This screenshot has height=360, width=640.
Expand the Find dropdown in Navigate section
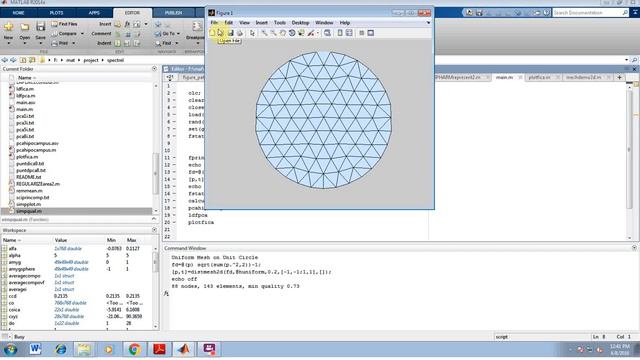click(177, 43)
